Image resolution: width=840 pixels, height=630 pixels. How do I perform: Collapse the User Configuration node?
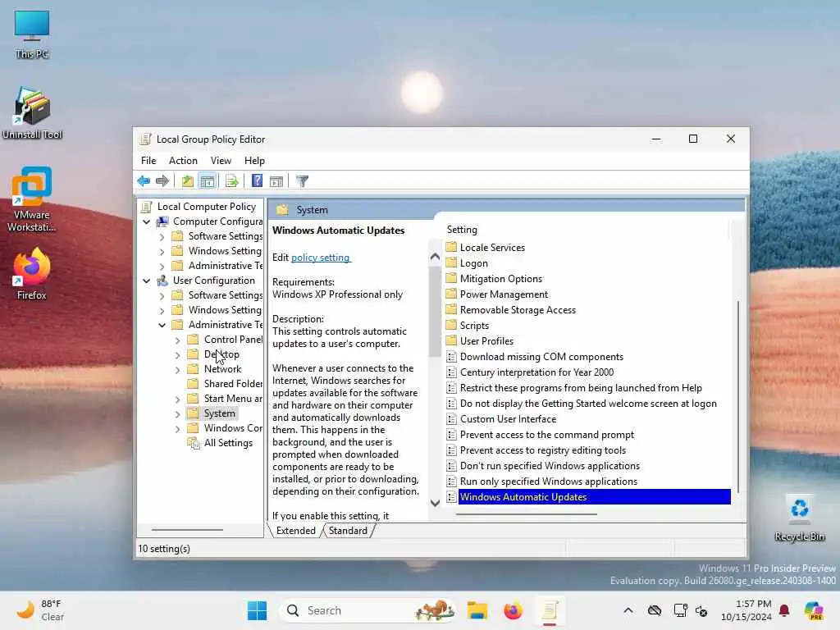coord(146,281)
